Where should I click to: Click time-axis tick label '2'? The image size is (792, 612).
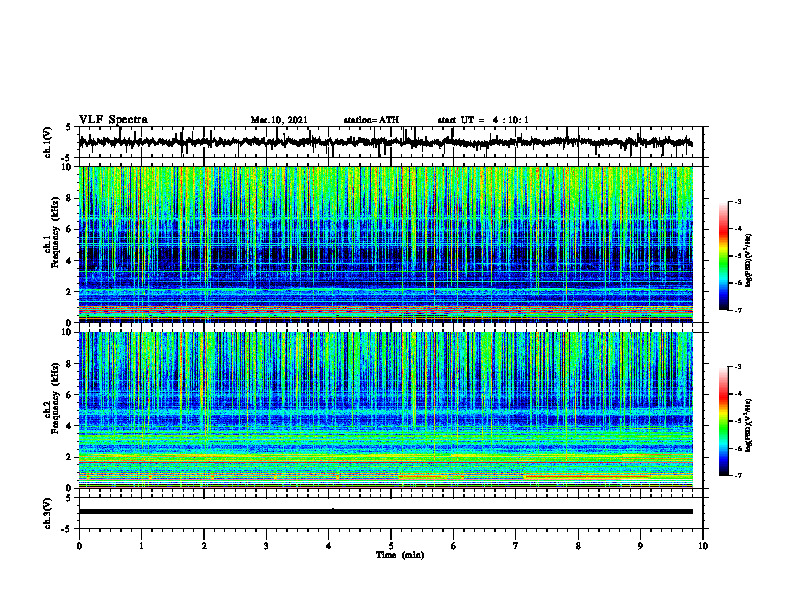[204, 546]
